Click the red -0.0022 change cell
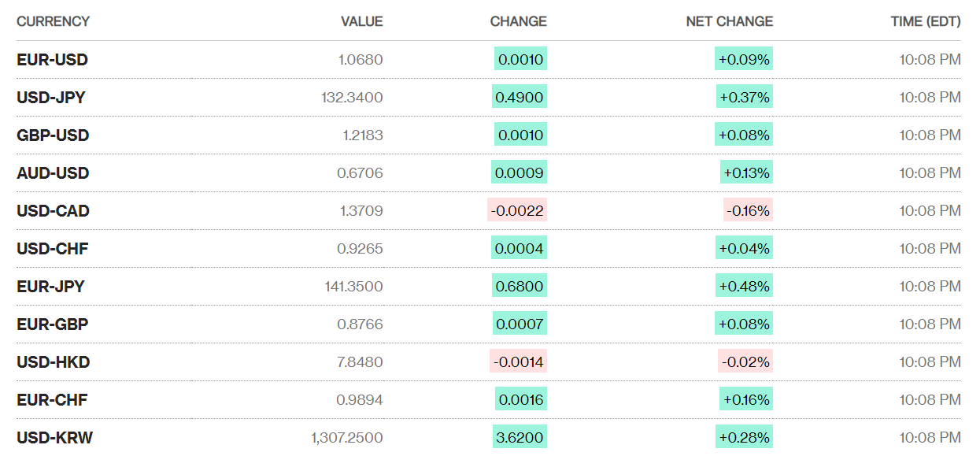 (517, 211)
